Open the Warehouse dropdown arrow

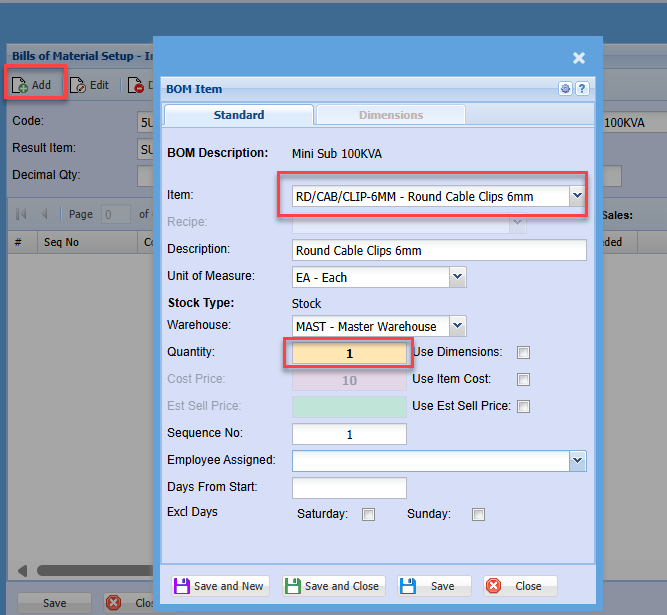457,326
